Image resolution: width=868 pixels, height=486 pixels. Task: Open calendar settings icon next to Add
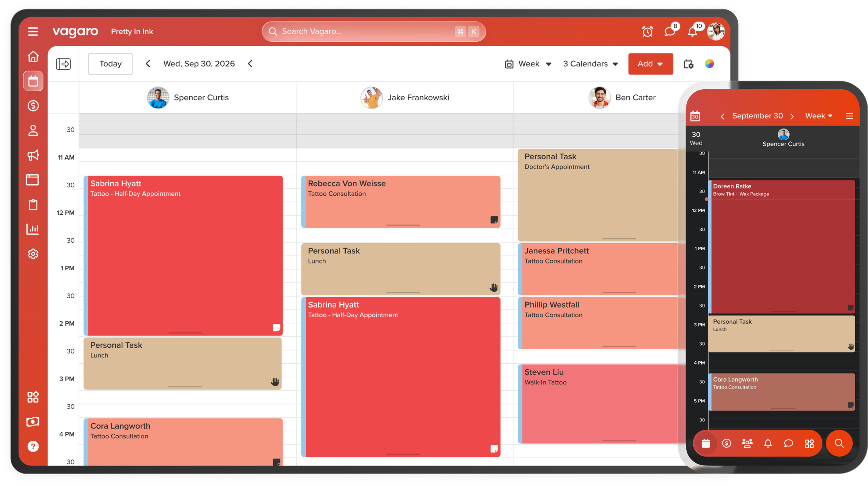click(x=688, y=64)
